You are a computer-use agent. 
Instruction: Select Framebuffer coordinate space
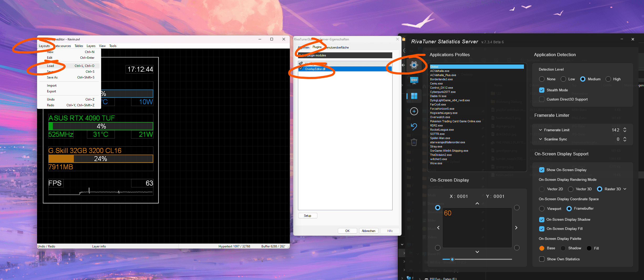(x=569, y=209)
